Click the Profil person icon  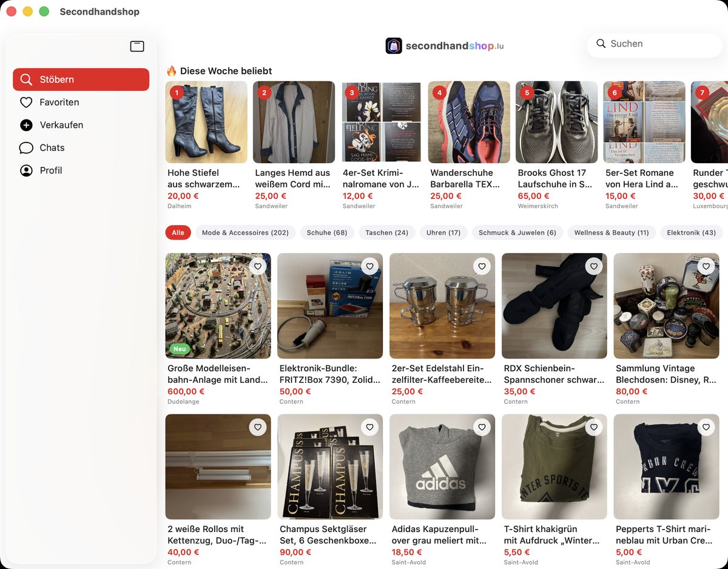[26, 170]
